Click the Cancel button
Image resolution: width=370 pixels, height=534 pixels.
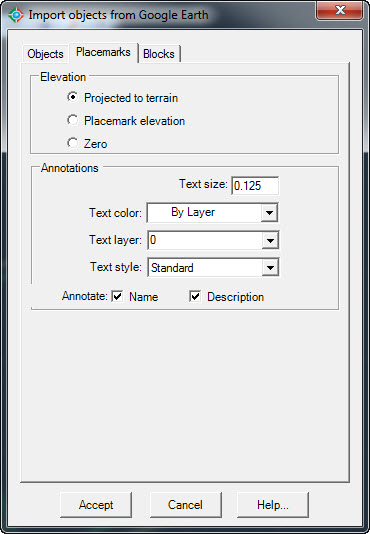tap(186, 505)
